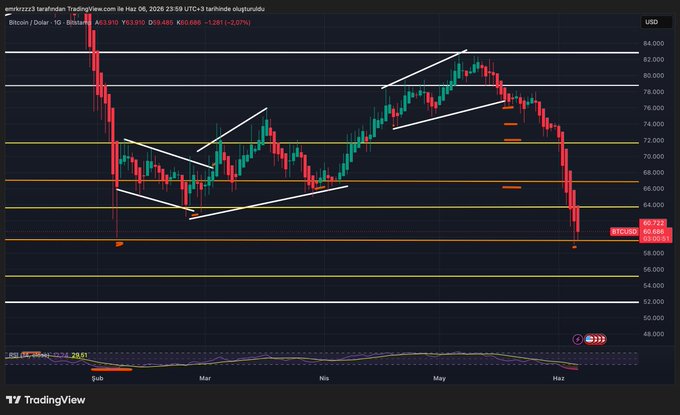Open the USD currency selector
The width and height of the screenshot is (680, 415).
tap(656, 22)
